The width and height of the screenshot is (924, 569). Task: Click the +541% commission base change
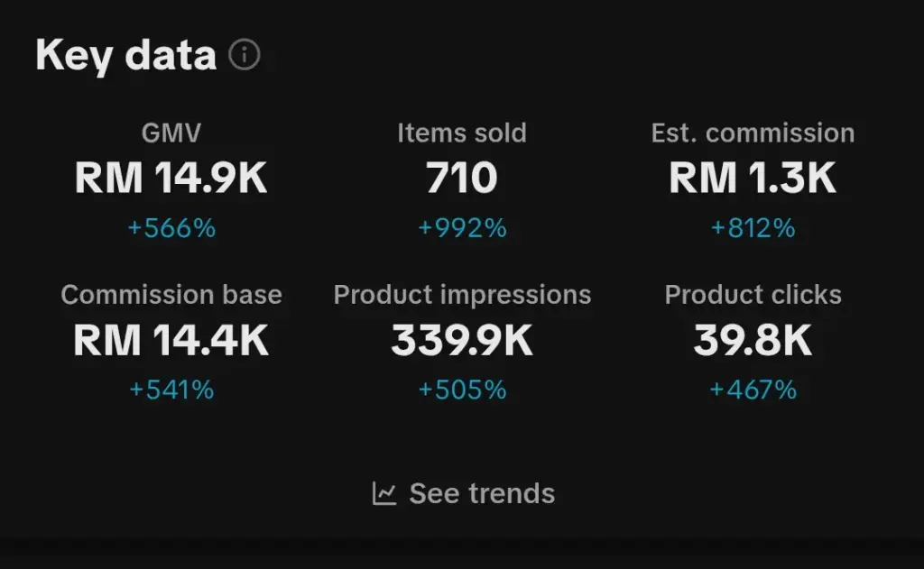tap(171, 390)
